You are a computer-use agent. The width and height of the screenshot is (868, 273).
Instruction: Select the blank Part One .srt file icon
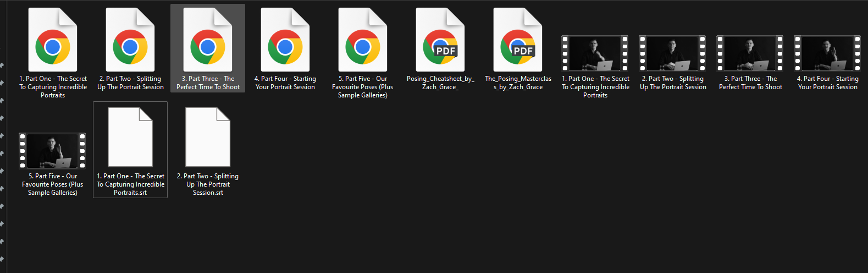(130, 137)
